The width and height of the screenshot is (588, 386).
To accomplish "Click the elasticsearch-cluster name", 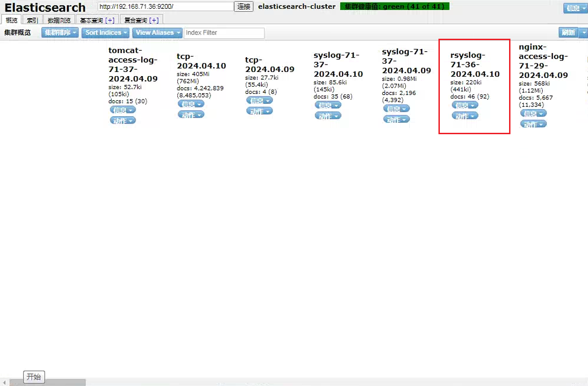I will pyautogui.click(x=297, y=6).
